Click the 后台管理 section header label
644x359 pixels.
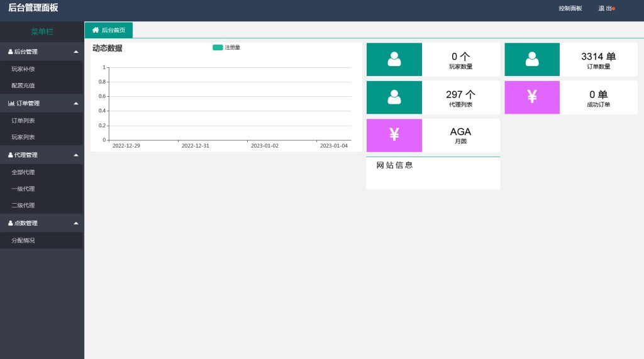click(x=26, y=52)
